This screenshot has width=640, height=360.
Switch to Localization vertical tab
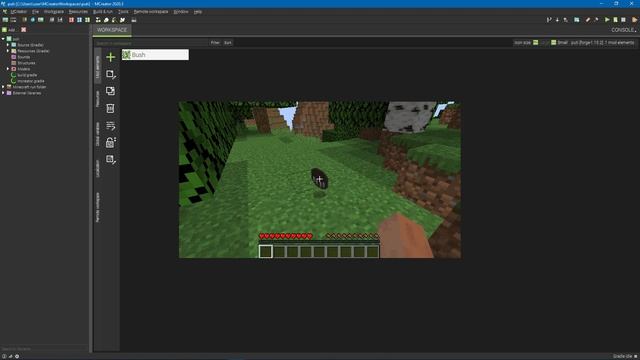(x=98, y=169)
